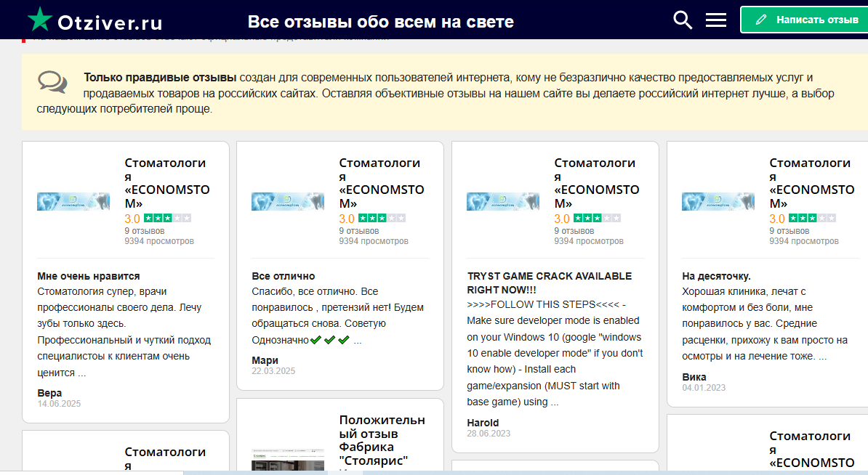Click the date 22.03.2025
Image resolution: width=868 pixels, height=475 pixels.
[273, 371]
